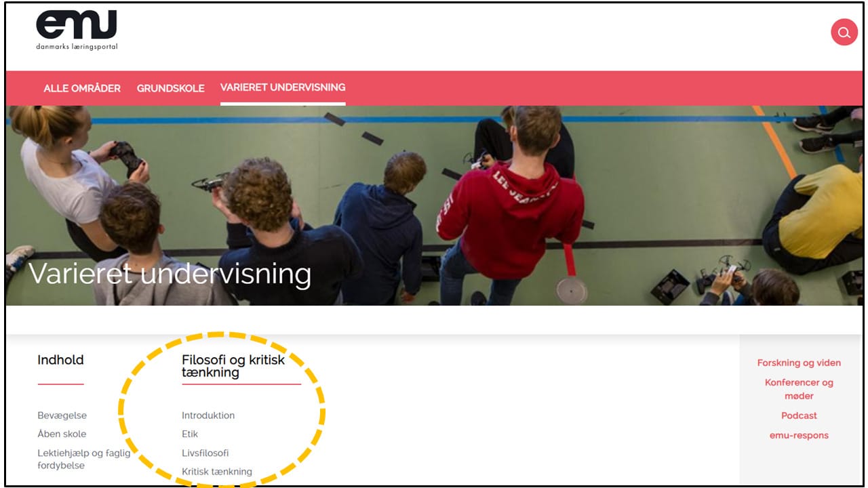Go to Åben skole
868x488 pixels.
pos(62,434)
